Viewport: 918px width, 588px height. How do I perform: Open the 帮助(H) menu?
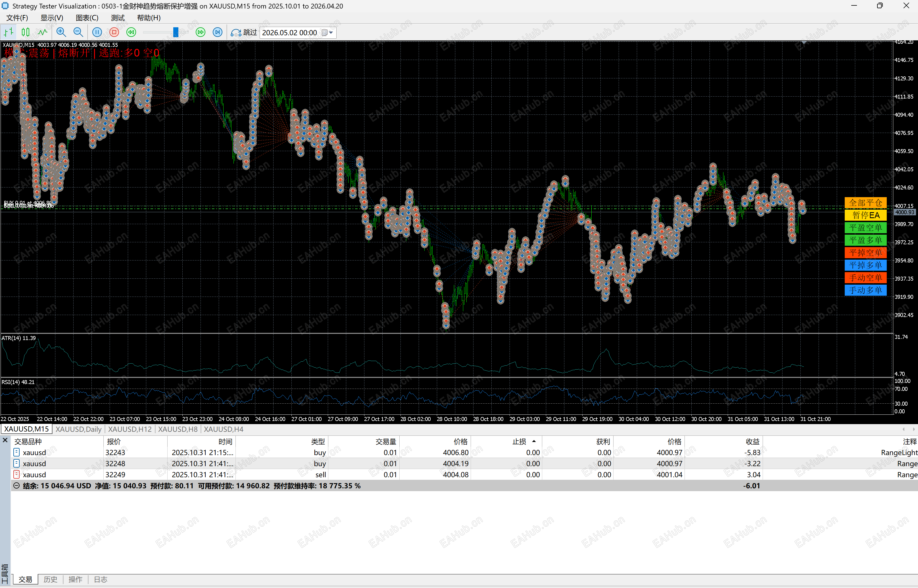[149, 18]
